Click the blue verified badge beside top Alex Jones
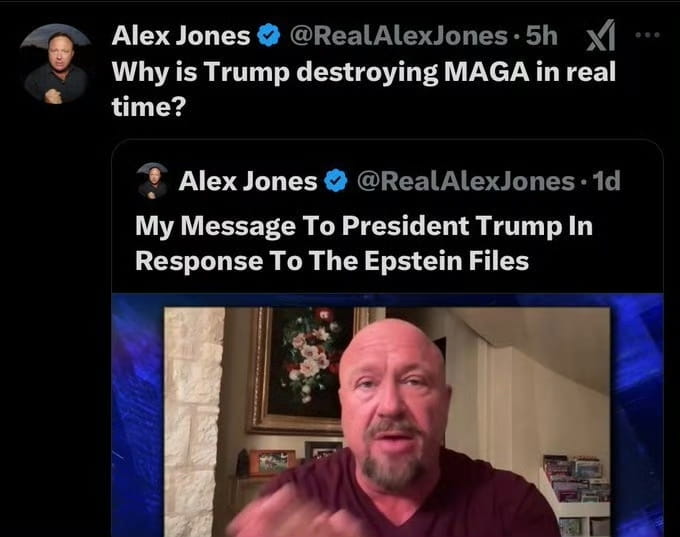 (x=269, y=36)
